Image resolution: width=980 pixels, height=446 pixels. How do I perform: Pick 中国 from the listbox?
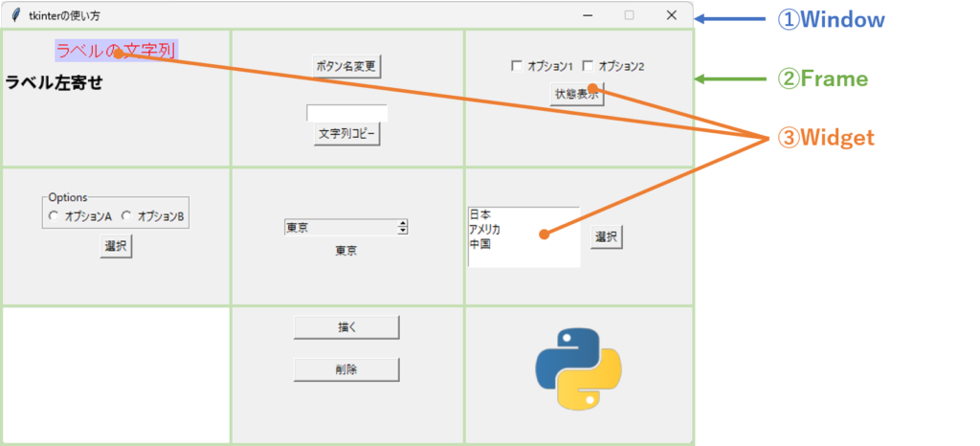[479, 245]
